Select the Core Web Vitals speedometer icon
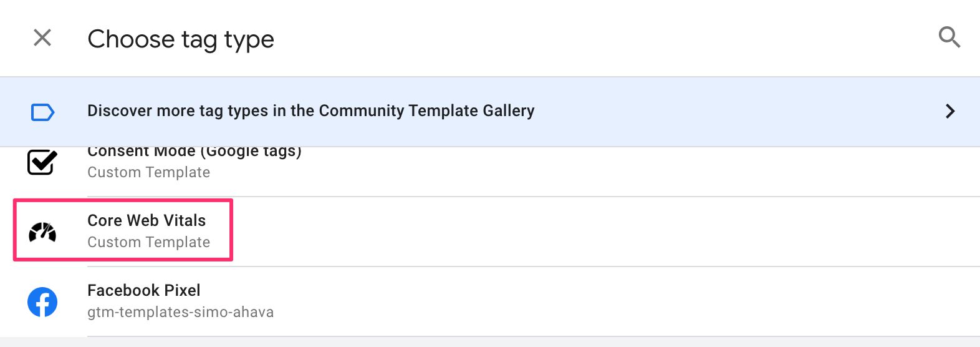 [x=42, y=232]
